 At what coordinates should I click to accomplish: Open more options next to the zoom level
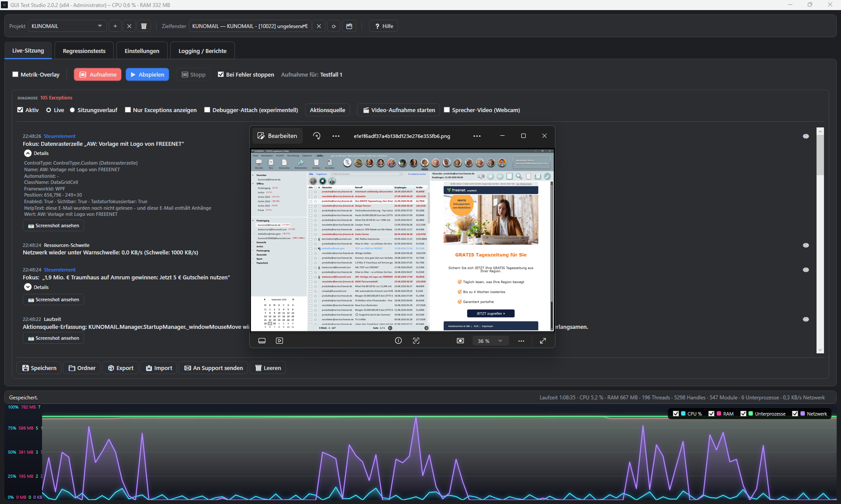click(521, 341)
